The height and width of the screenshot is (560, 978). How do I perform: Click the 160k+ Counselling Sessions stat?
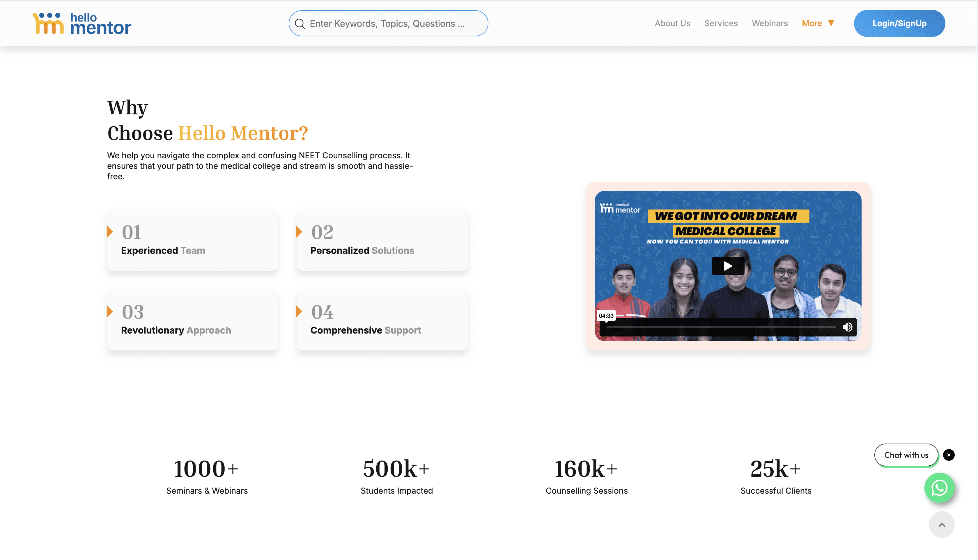tap(587, 476)
